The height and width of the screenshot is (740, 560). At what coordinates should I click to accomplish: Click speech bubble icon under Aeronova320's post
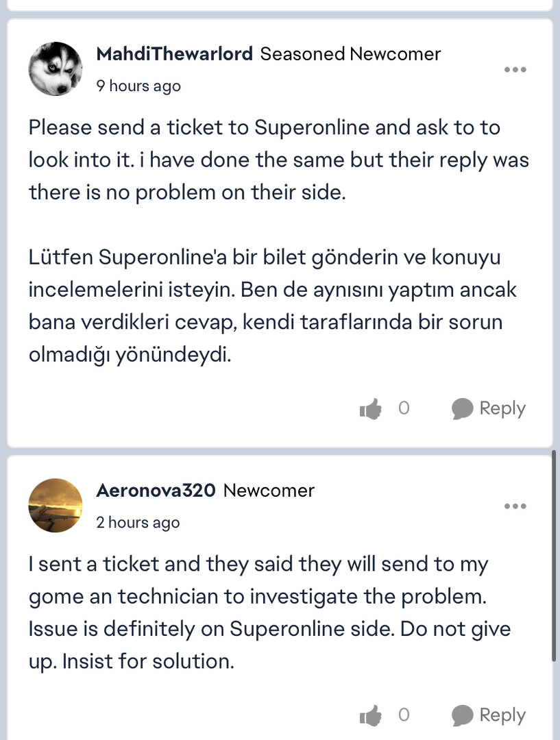(x=463, y=716)
